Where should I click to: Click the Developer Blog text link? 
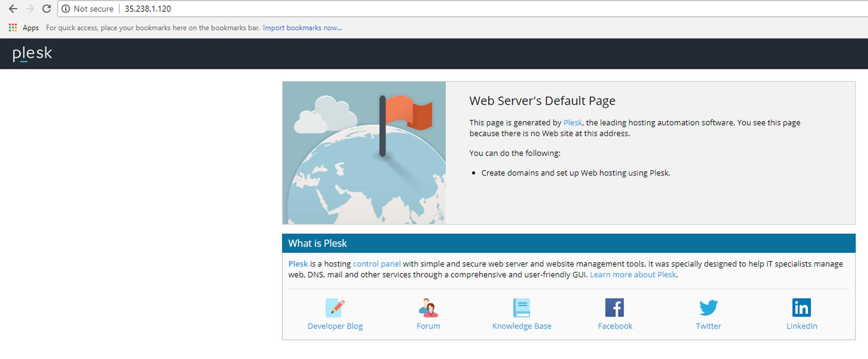tap(335, 326)
